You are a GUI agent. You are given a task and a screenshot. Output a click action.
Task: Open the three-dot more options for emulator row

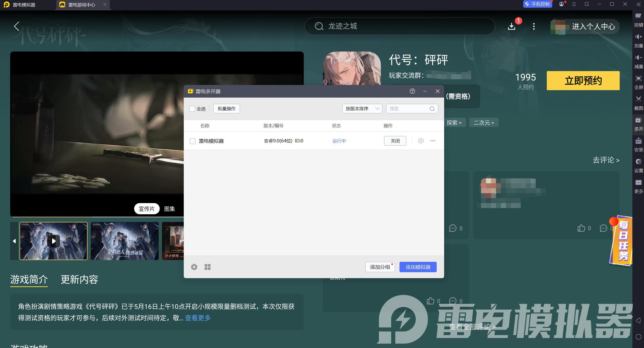(x=433, y=141)
